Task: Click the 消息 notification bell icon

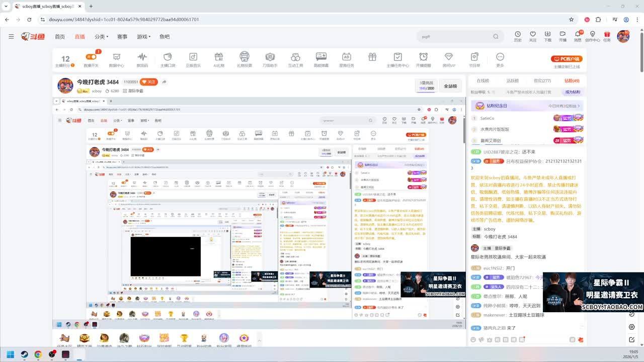Action: [x=578, y=36]
